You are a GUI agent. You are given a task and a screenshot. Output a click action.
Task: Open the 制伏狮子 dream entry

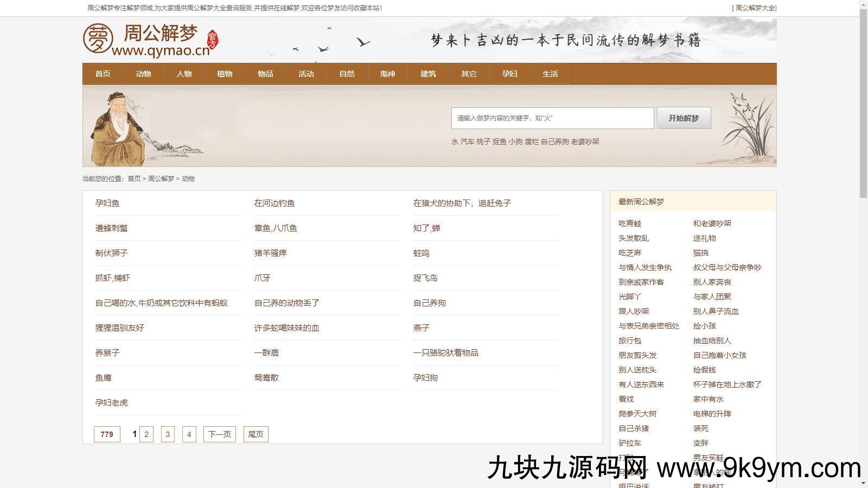point(112,253)
